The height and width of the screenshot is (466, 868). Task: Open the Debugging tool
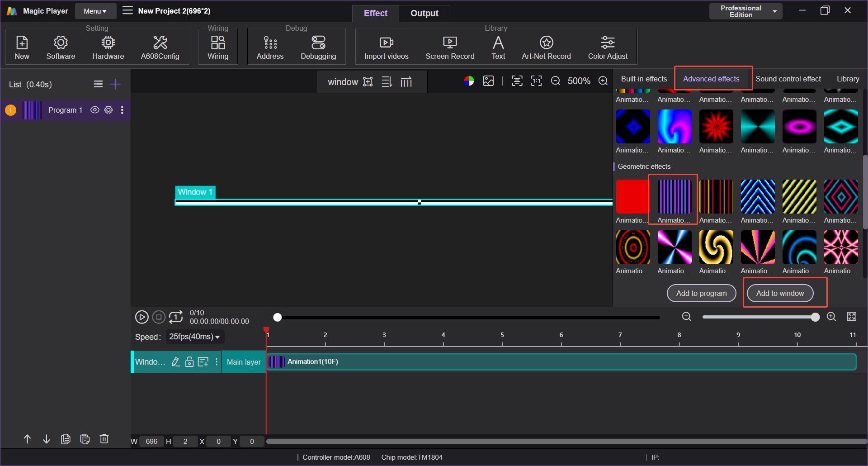(x=318, y=47)
